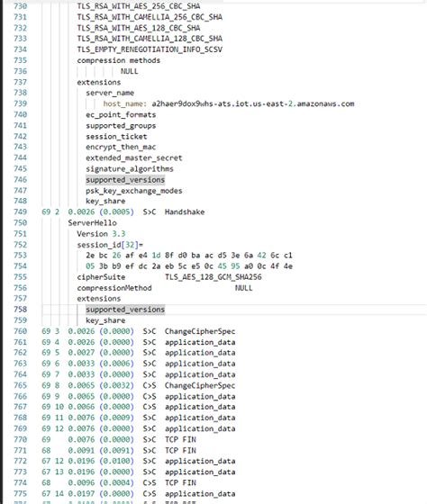Click the server_name extension line

[x=110, y=93]
